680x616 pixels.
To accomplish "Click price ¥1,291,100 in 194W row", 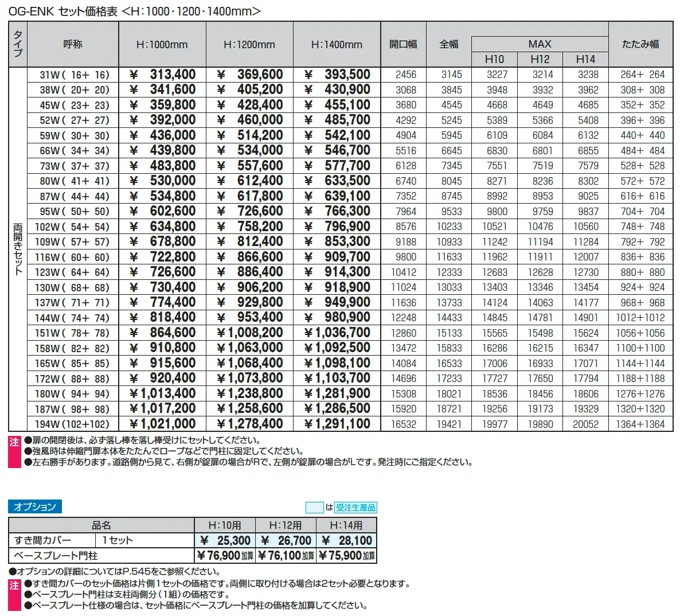I will pos(337,424).
